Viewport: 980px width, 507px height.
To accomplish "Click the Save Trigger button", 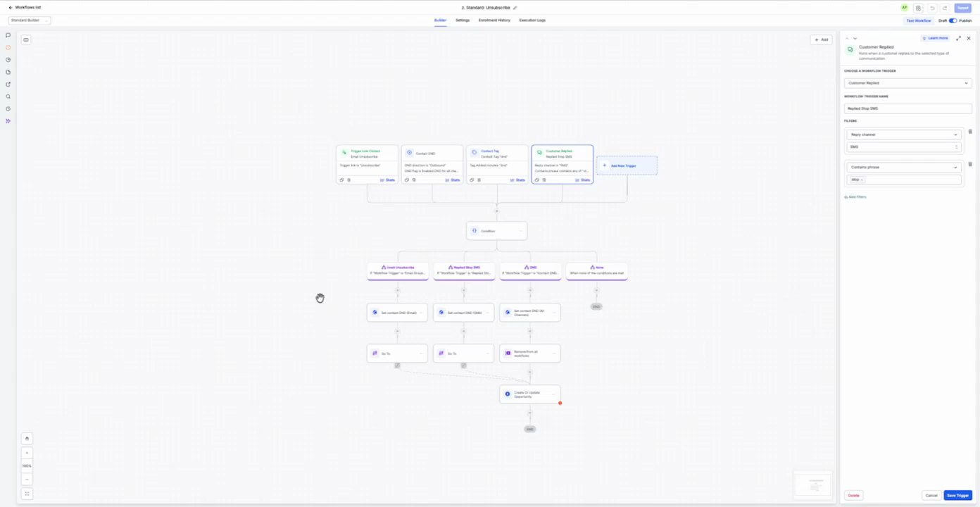I will pyautogui.click(x=957, y=495).
